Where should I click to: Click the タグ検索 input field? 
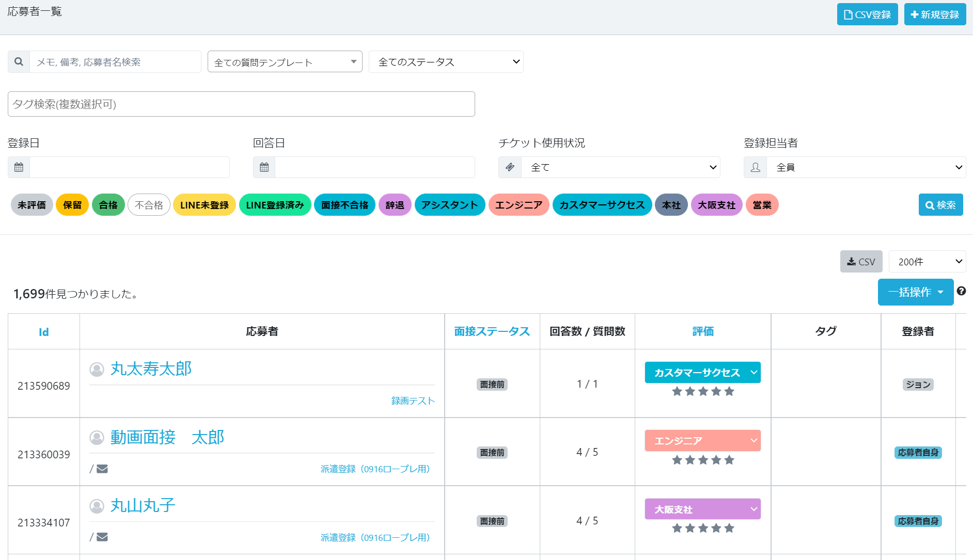241,104
